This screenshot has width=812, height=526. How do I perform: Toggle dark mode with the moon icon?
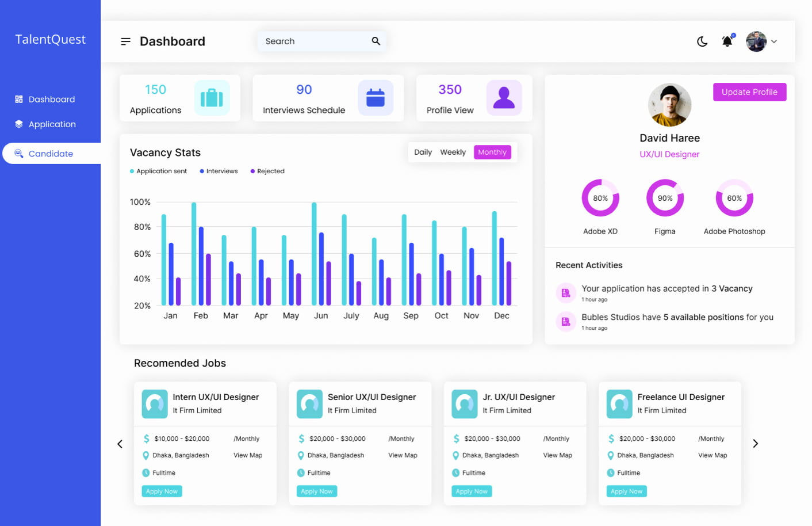pos(702,41)
